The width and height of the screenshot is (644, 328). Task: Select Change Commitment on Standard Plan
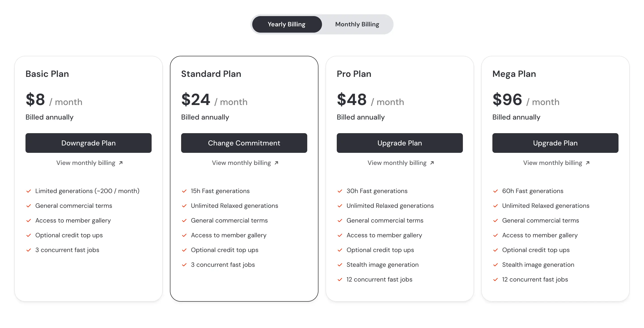(x=244, y=143)
